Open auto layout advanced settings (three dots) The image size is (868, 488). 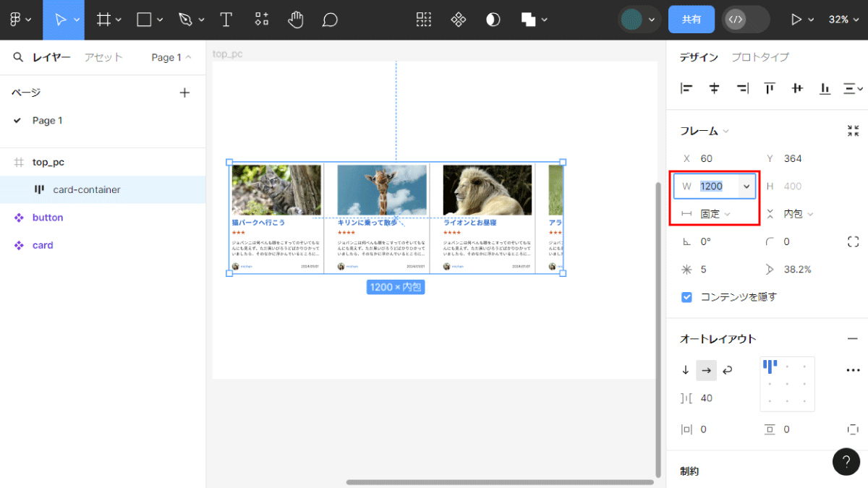(x=853, y=370)
